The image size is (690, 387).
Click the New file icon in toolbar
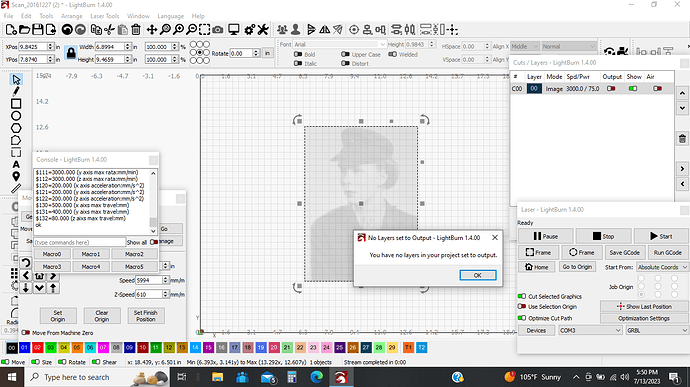pyautogui.click(x=11, y=30)
